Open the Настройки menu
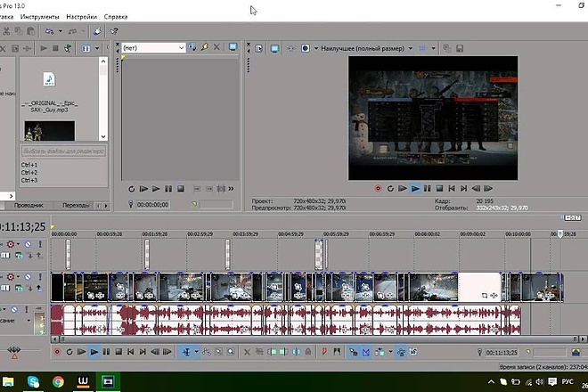 (81, 17)
